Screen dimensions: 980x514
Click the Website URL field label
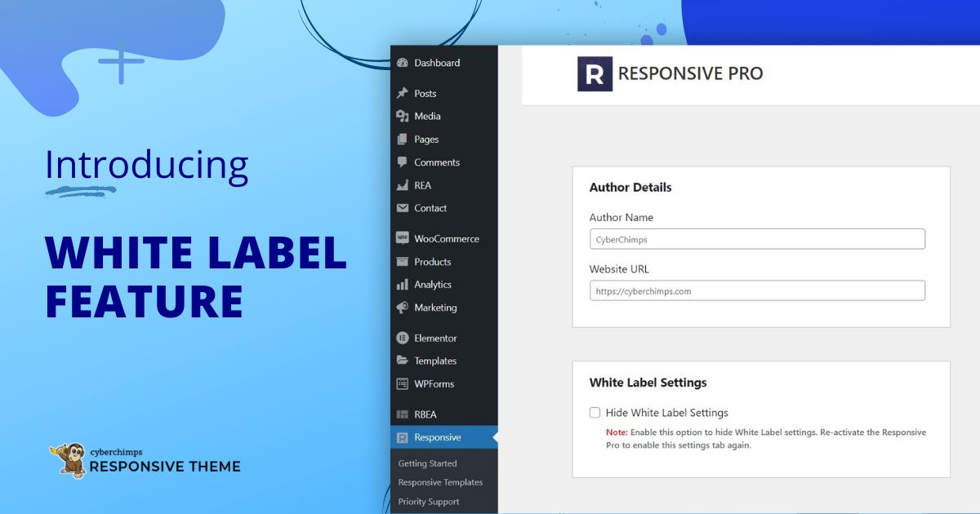click(620, 269)
